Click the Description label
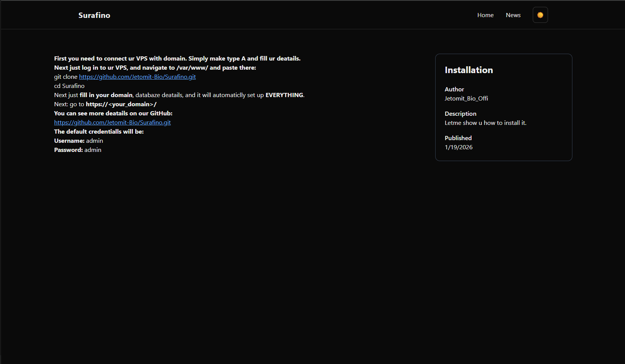This screenshot has width=625, height=364. click(x=460, y=114)
